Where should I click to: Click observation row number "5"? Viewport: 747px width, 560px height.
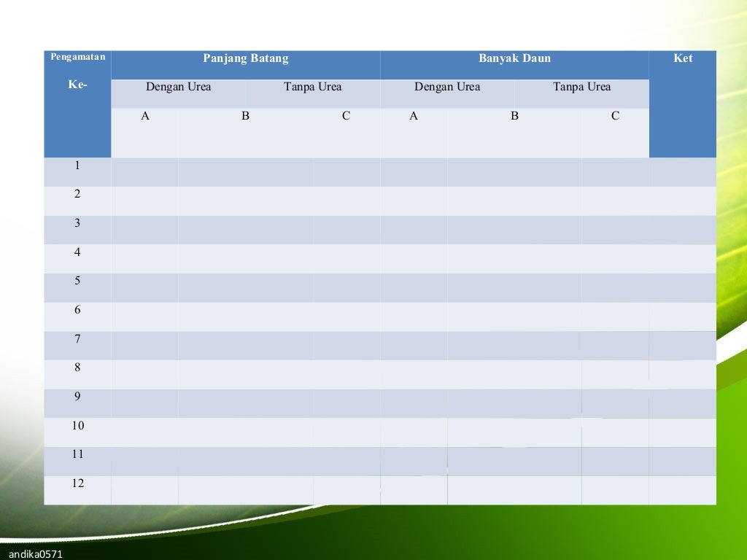[77, 281]
